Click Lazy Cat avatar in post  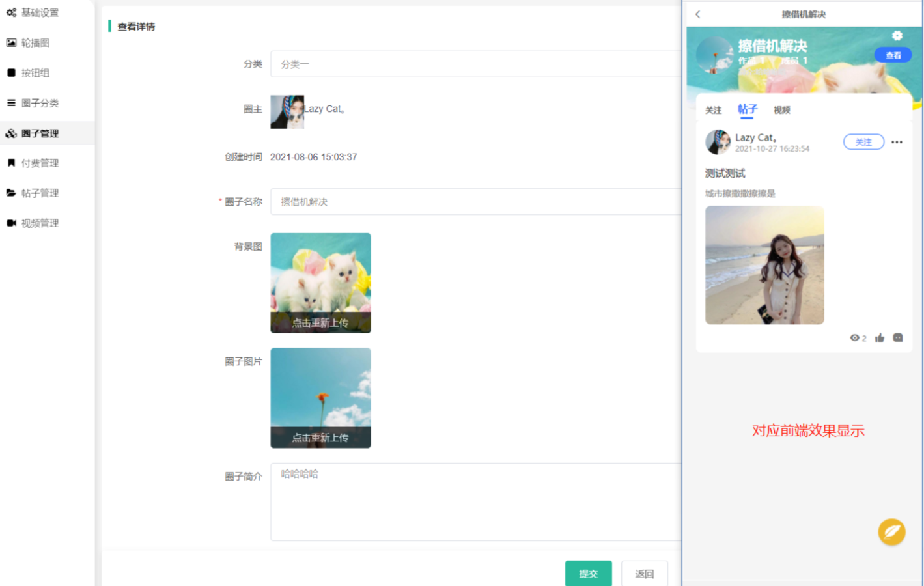(718, 142)
